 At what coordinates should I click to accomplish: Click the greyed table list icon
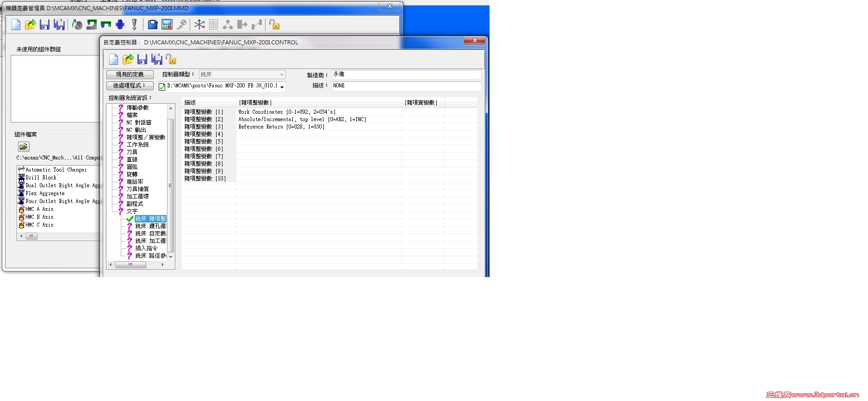214,25
